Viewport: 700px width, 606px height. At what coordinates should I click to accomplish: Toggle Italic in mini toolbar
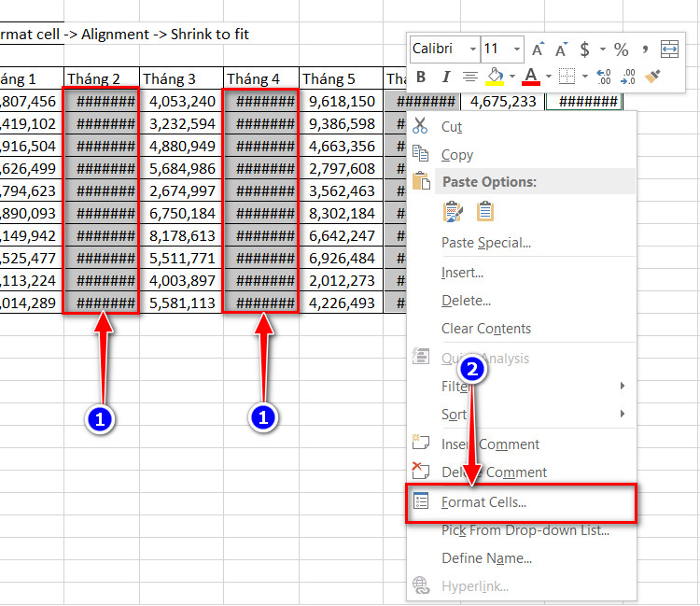(445, 77)
